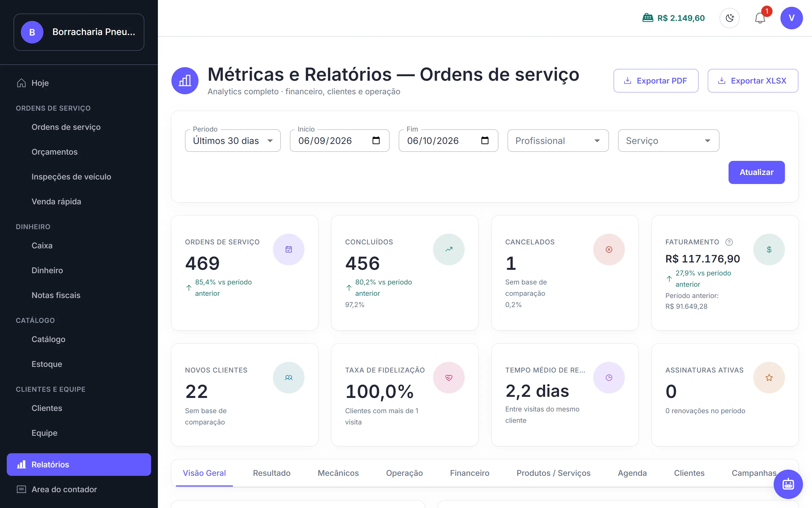Open the notifications bell
The height and width of the screenshot is (508, 812).
[x=760, y=18]
